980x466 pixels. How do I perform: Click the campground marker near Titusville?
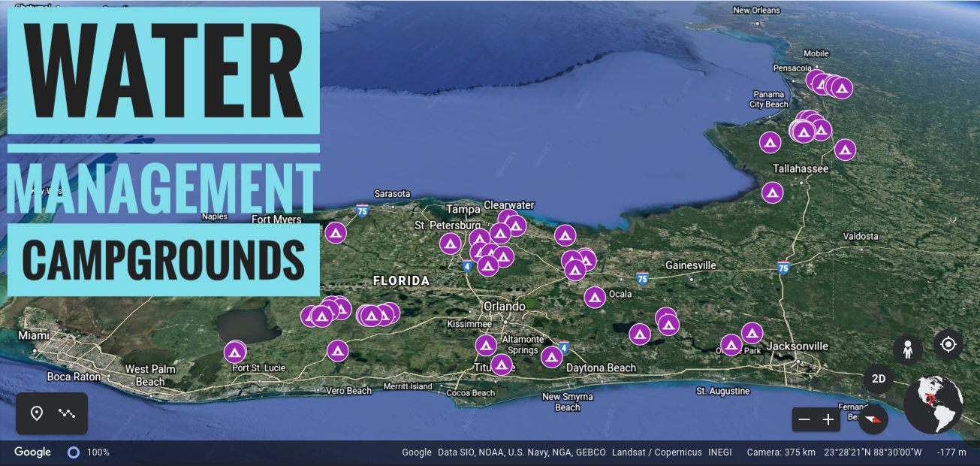pyautogui.click(x=500, y=366)
